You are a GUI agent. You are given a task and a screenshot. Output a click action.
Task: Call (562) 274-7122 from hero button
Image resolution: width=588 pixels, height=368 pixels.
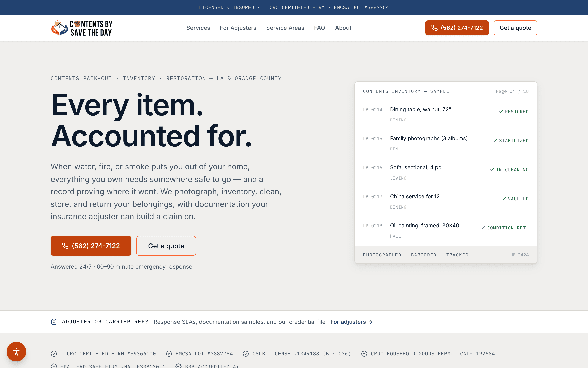(91, 246)
